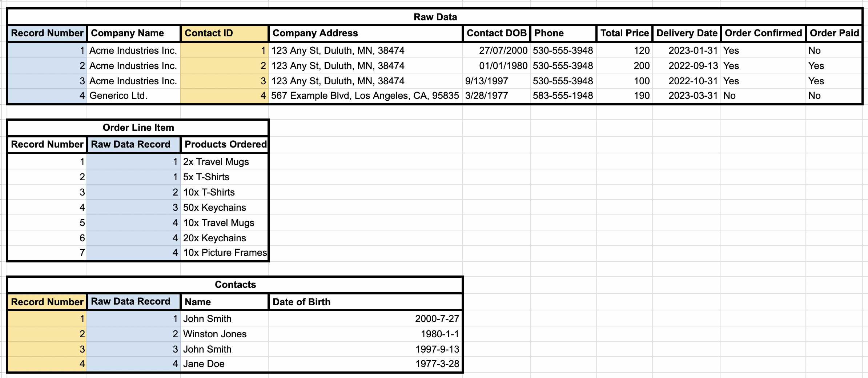The width and height of the screenshot is (868, 378).
Task: Select the 2023-01-31 delivery date cell
Action: 687,51
